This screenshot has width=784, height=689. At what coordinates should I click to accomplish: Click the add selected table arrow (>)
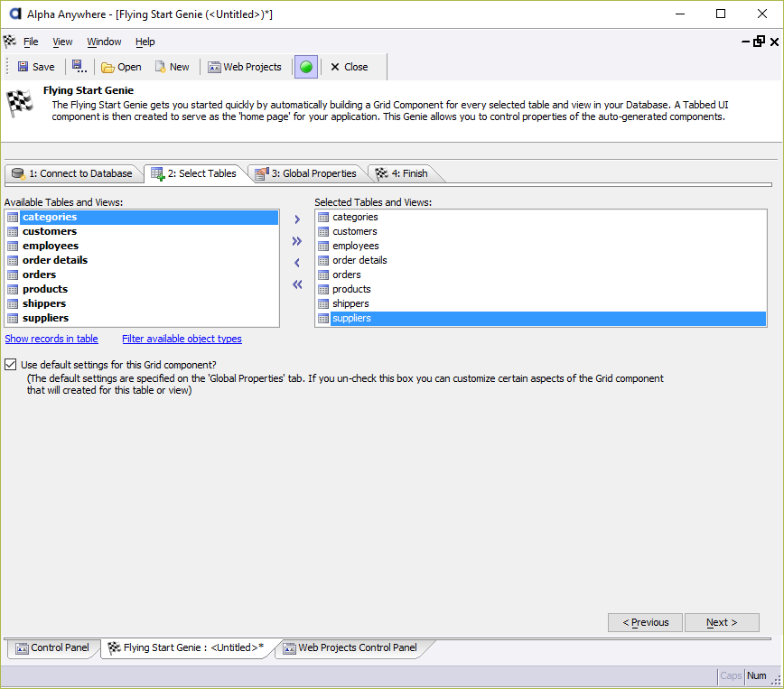tap(297, 219)
